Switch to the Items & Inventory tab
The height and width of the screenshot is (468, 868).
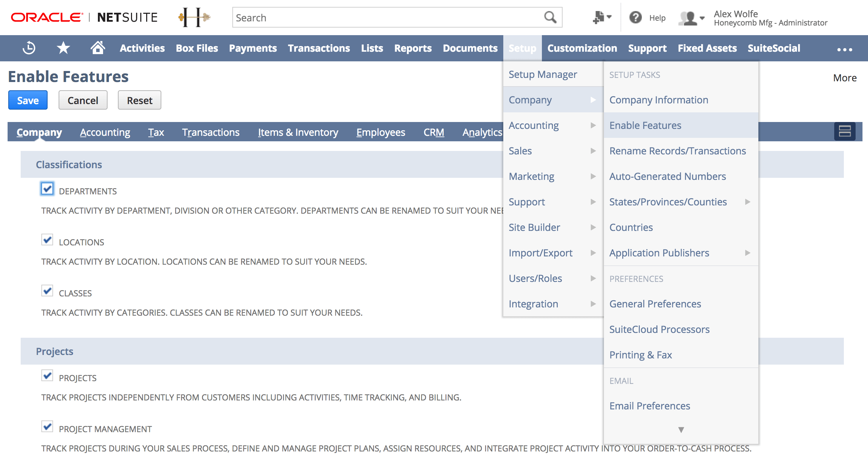point(298,132)
